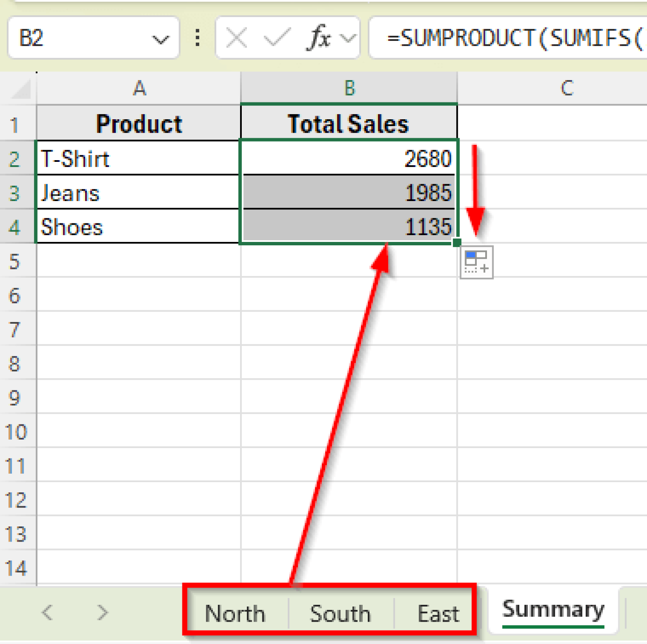The height and width of the screenshot is (644, 647).
Task: Select the Summary sheet tab
Action: pos(553,610)
